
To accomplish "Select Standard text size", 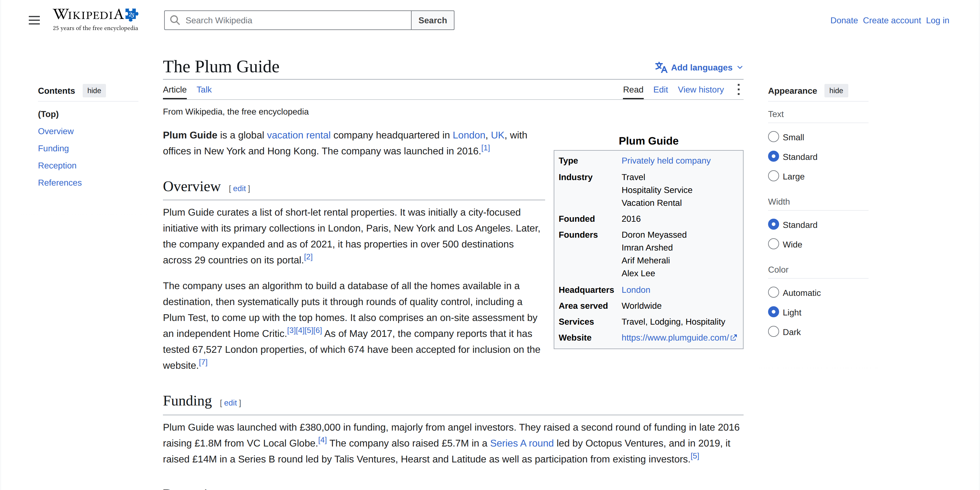I will tap(773, 157).
